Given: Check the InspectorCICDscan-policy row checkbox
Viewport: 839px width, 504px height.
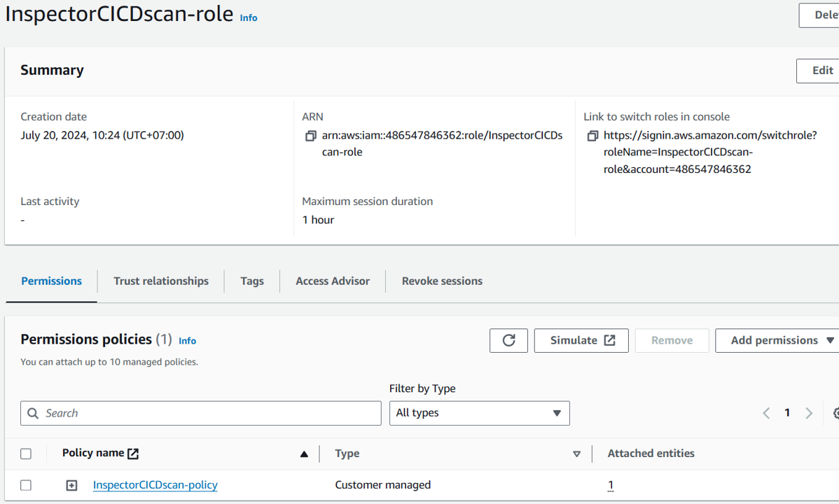Looking at the screenshot, I should click(26, 485).
